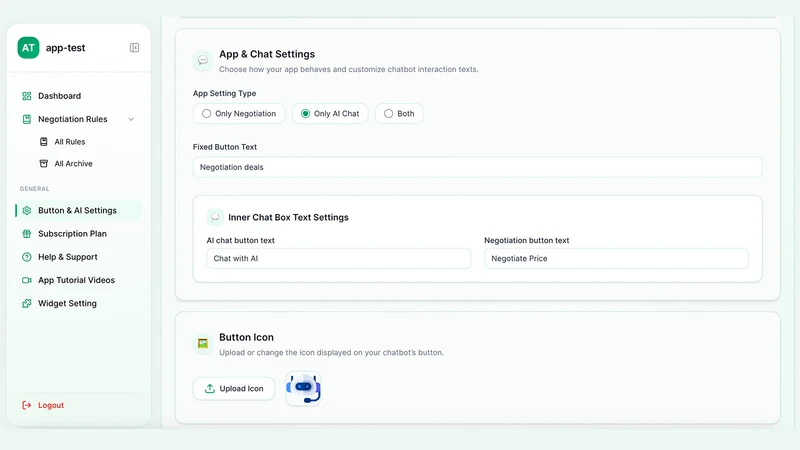Viewport: 800px width, 450px height.
Task: Open Widget Setting page
Action: pyautogui.click(x=79, y=304)
